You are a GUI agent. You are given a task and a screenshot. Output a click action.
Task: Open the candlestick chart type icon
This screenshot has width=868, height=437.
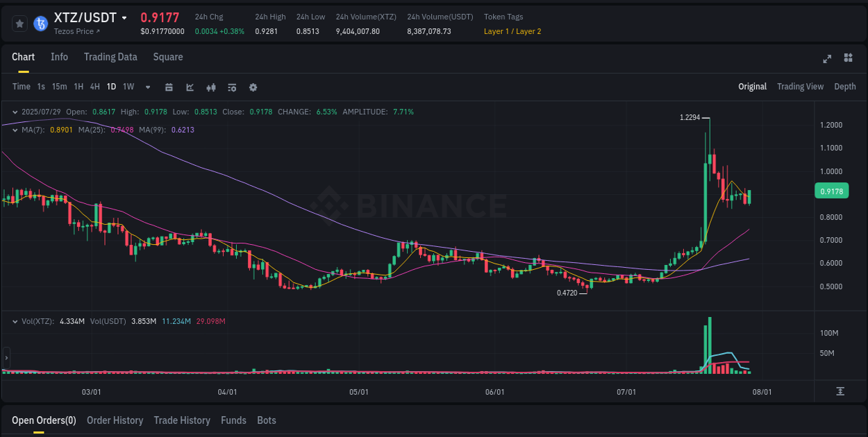[210, 87]
